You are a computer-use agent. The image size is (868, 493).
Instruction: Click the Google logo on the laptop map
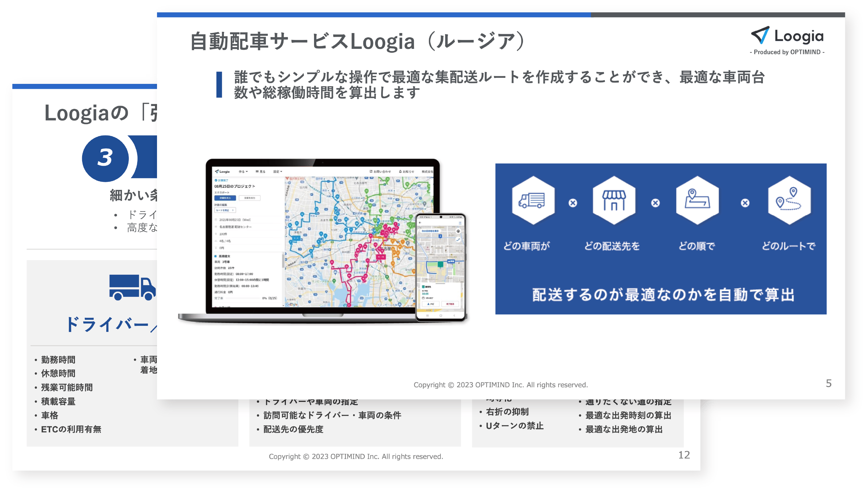(x=292, y=304)
